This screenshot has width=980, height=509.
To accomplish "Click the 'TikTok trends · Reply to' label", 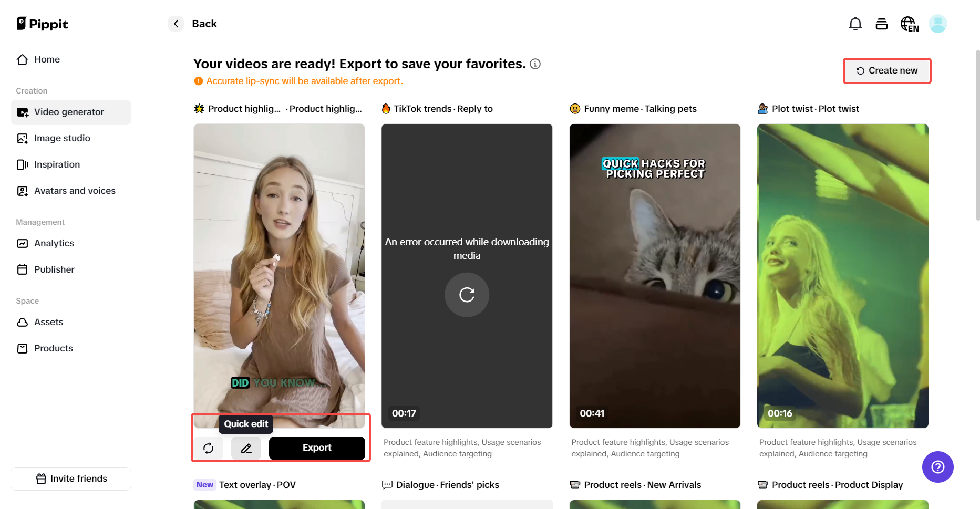I will (x=443, y=109).
